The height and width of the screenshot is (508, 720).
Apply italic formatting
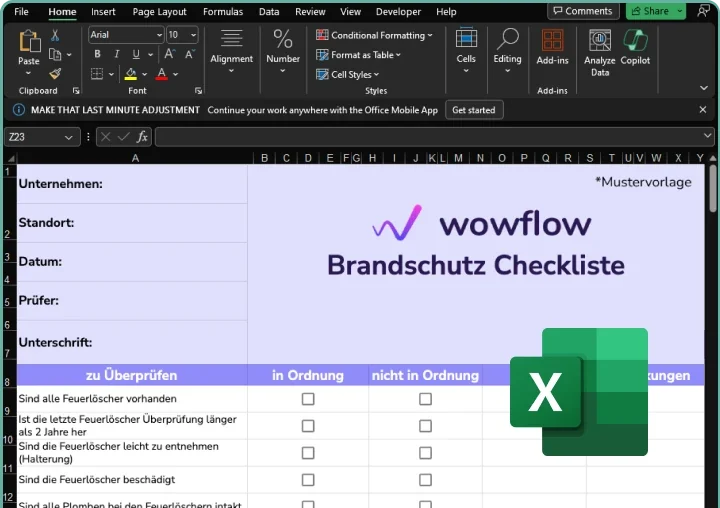coord(116,54)
